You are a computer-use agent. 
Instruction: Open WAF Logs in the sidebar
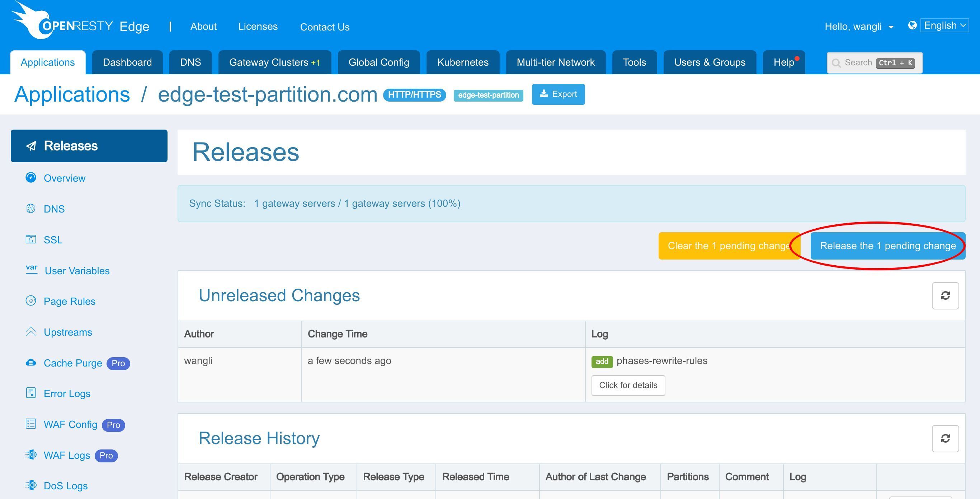click(x=67, y=455)
